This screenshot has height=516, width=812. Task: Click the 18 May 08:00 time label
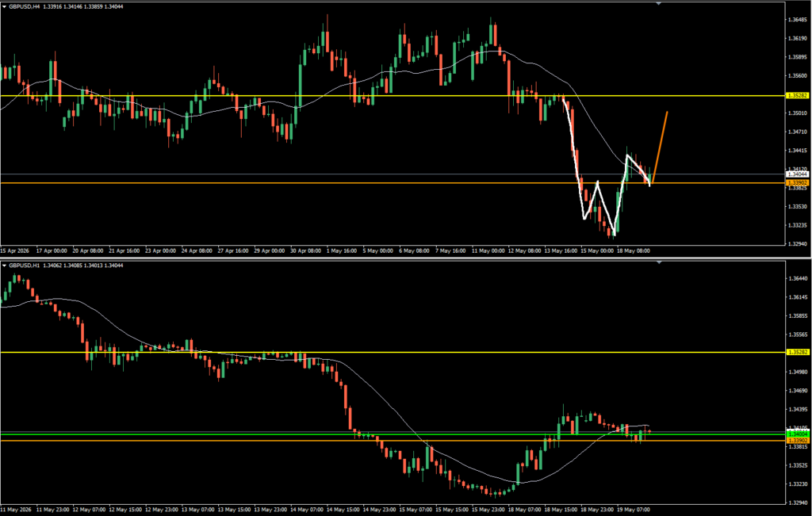(x=634, y=250)
